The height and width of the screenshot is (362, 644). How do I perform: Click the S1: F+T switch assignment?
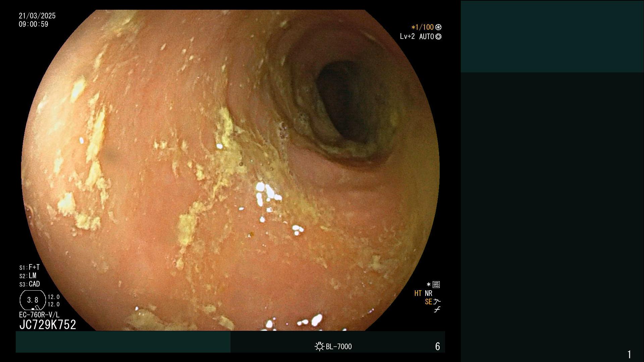point(30,267)
